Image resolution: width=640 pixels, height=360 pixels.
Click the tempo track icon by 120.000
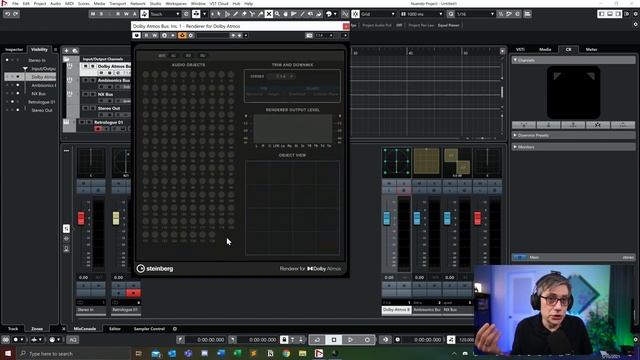[451, 340]
